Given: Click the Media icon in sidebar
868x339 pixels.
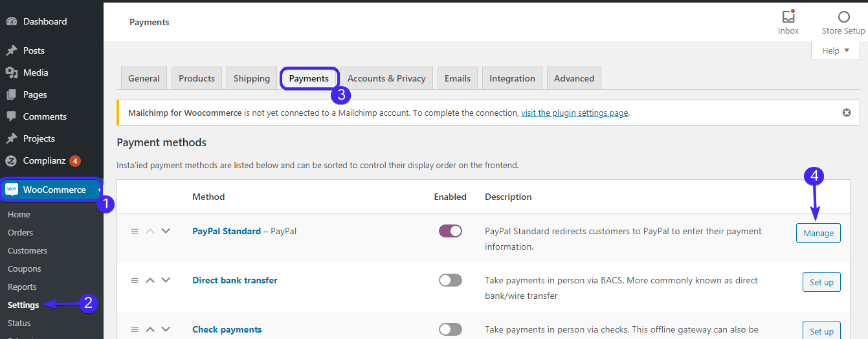Looking at the screenshot, I should [12, 72].
